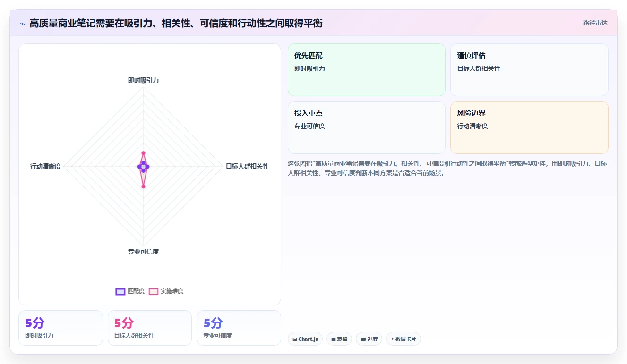Click the 表格 tag icon
This screenshot has width=627, height=364.
click(x=333, y=339)
